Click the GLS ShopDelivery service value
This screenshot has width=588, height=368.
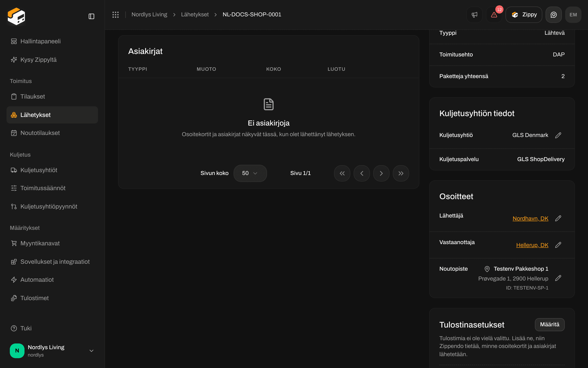(x=541, y=159)
